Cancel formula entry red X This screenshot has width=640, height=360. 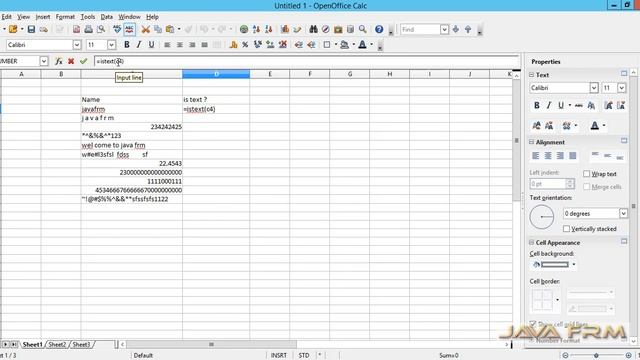71,61
